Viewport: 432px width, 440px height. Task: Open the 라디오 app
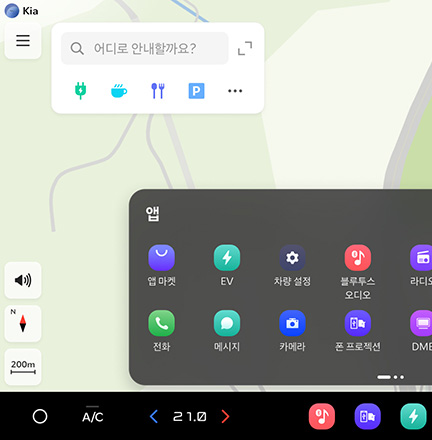click(x=421, y=266)
